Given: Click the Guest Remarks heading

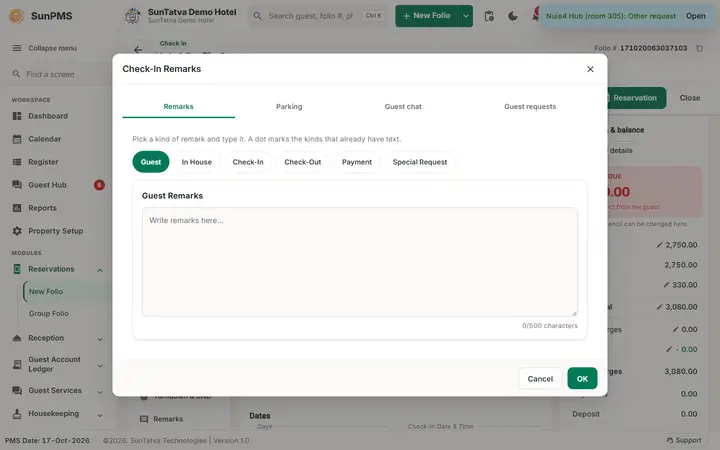Looking at the screenshot, I should [x=172, y=196].
